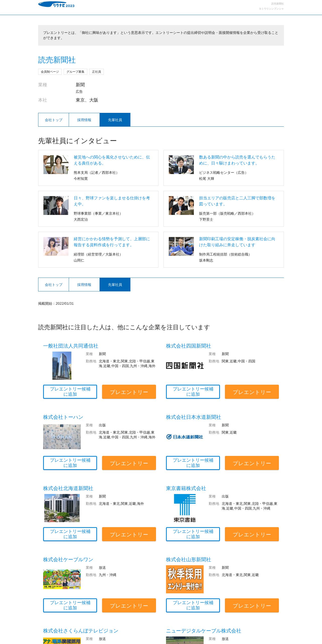Image resolution: width=322 pixels, height=644 pixels.
Task: Open 株式会社山形新聞社 company link
Action: (x=189, y=559)
